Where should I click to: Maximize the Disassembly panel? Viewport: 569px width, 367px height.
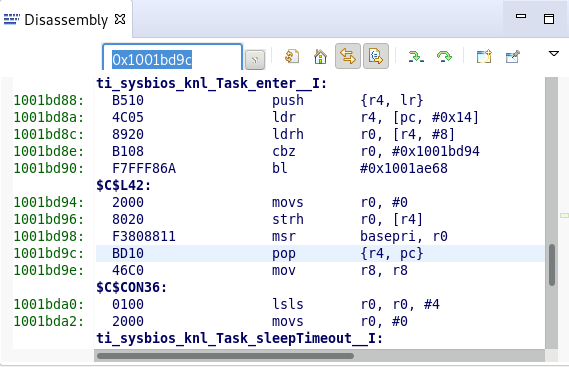(549, 19)
